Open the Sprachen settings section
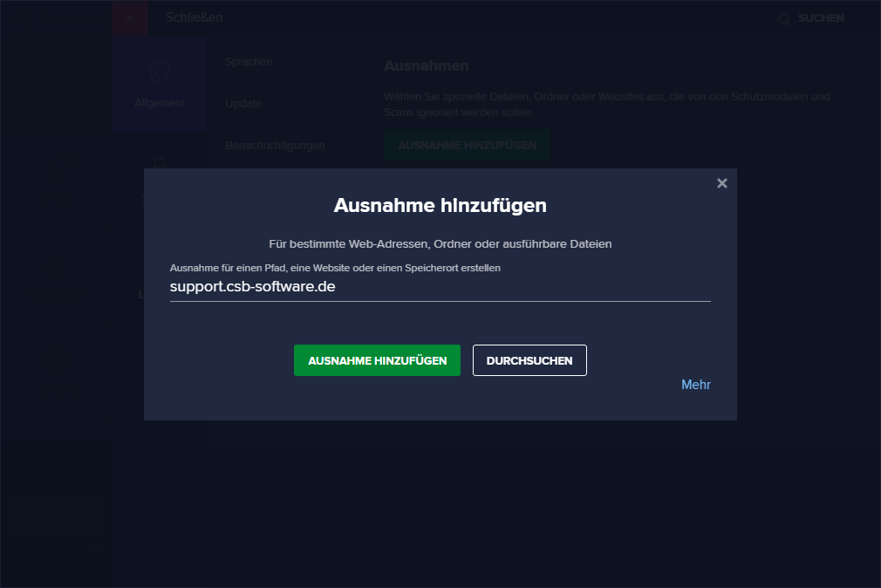The height and width of the screenshot is (588, 881). click(x=249, y=62)
